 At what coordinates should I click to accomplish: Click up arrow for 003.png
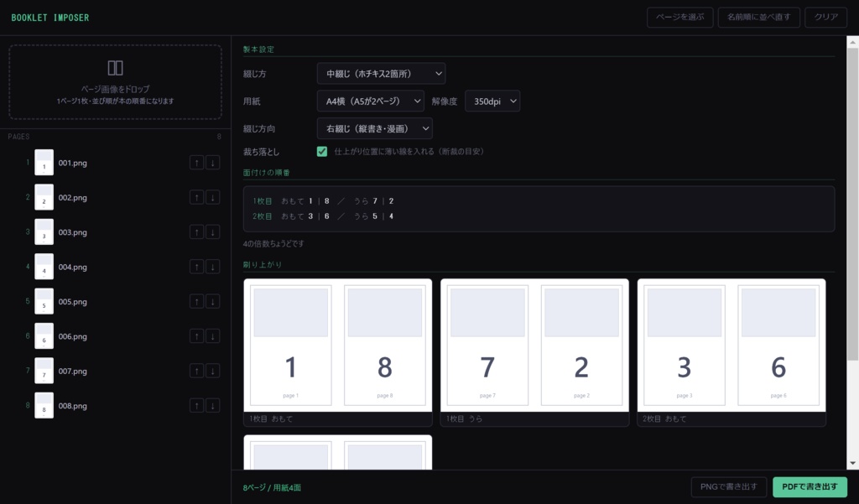pos(196,232)
